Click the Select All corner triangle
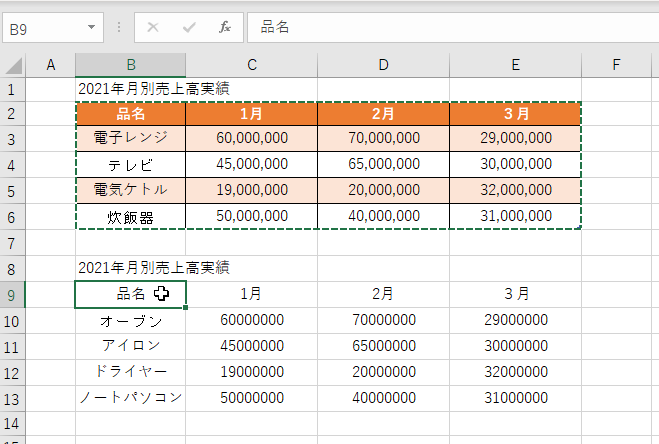 (12, 66)
